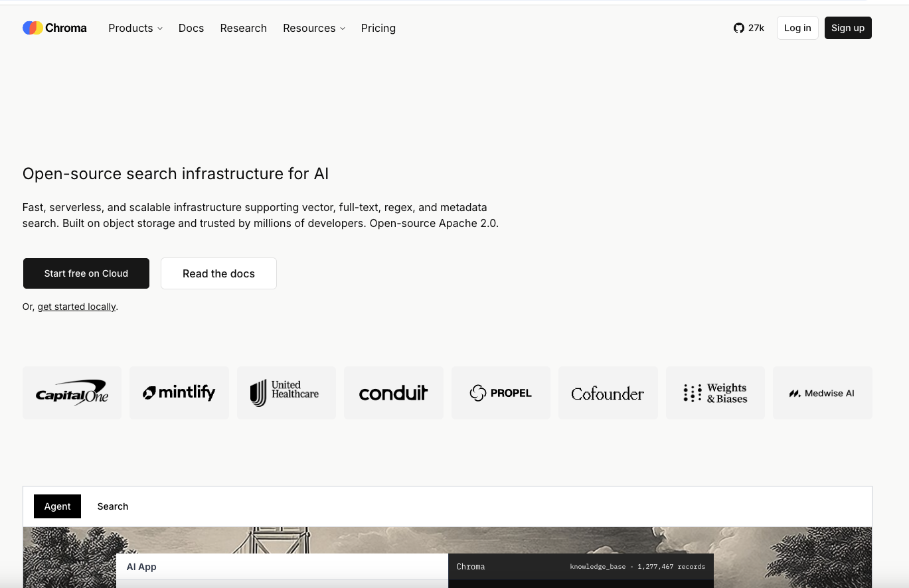Click the Capital One logo tile
The height and width of the screenshot is (588, 909).
point(72,393)
